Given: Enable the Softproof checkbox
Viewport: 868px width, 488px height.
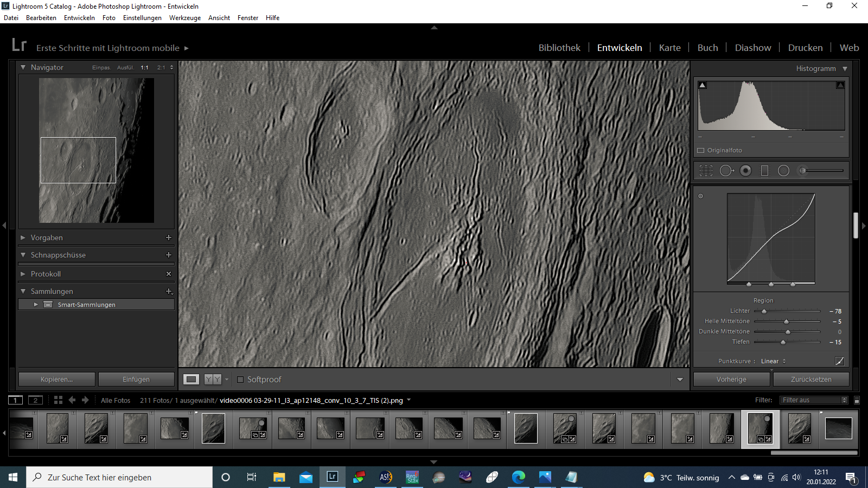Looking at the screenshot, I should (240, 380).
